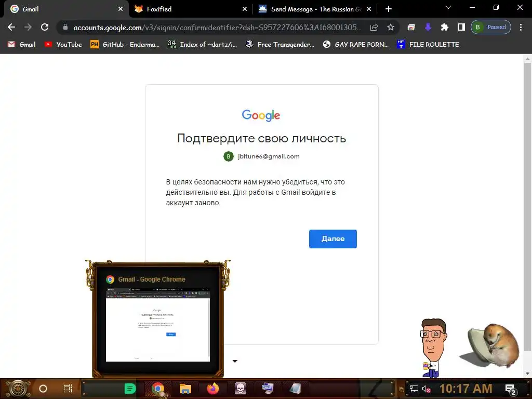Close the Foxified tab
This screenshot has height=399, width=532.
pos(245,9)
